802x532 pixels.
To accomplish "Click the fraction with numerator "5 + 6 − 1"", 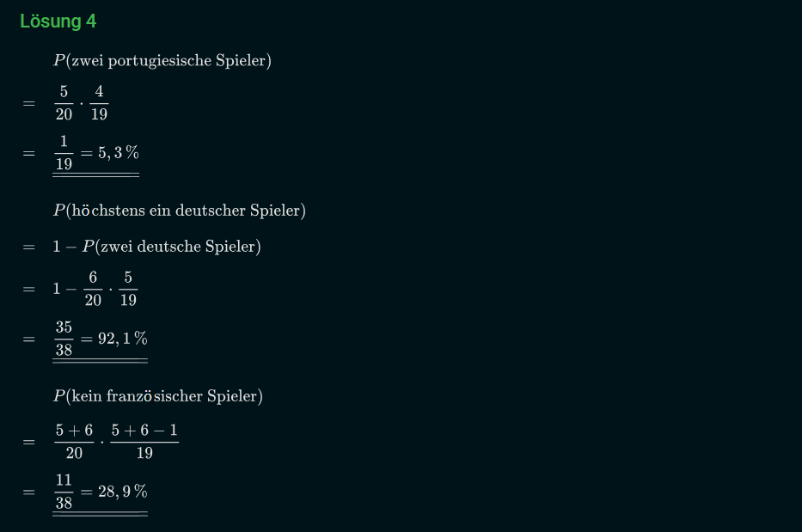I will (144, 442).
